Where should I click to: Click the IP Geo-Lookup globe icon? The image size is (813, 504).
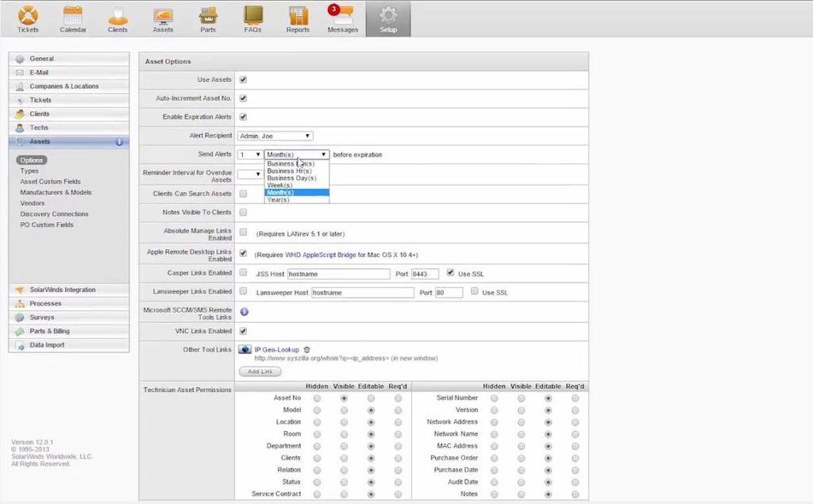tap(245, 349)
